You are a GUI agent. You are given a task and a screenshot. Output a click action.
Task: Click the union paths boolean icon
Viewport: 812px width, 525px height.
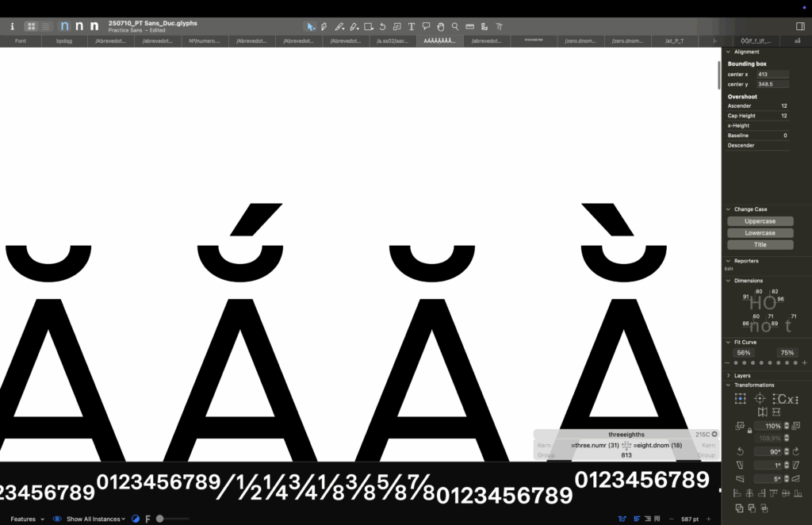[739, 508]
